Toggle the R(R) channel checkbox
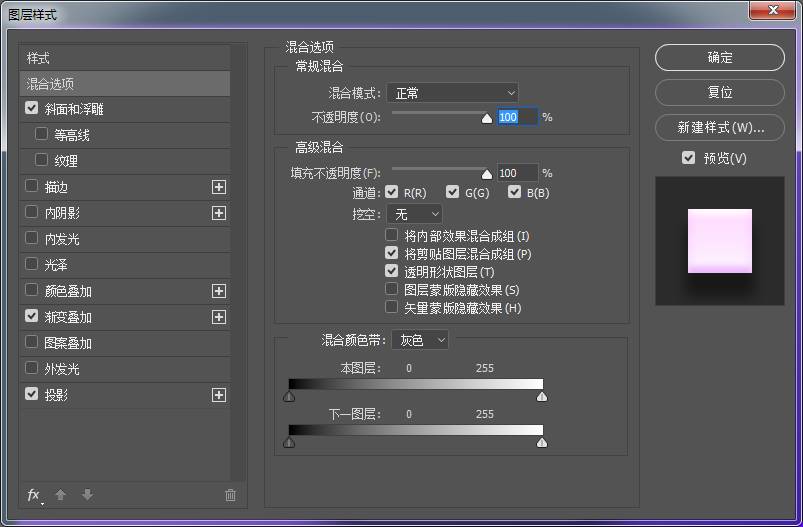803x527 pixels. point(392,192)
